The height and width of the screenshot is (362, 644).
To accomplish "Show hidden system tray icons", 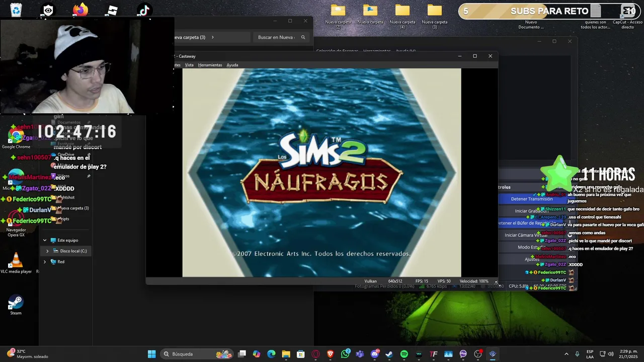I will click(566, 354).
